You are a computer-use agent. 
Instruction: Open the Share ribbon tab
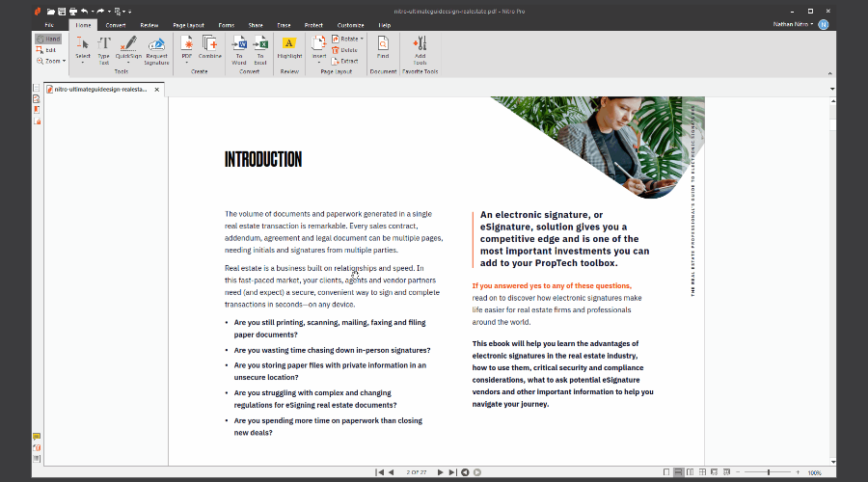click(x=256, y=25)
